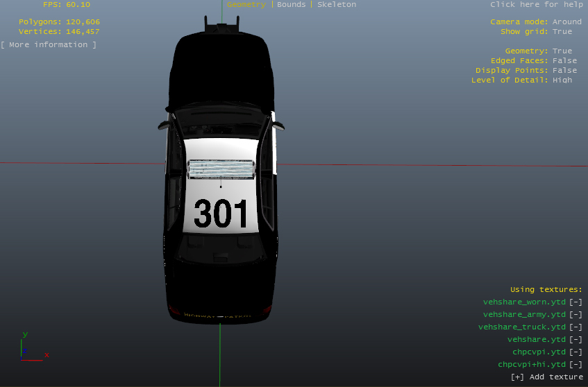Switch to the Bounds tab
Screen dimensions: 588x387
[291, 4]
